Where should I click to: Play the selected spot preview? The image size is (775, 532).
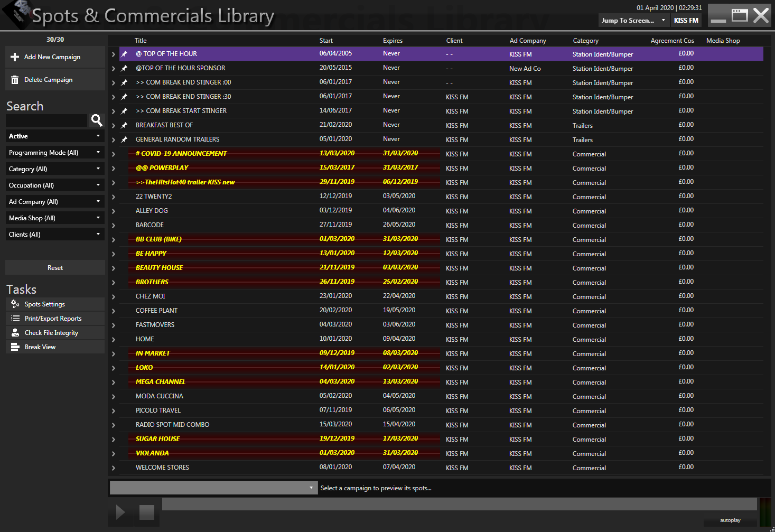[x=120, y=512]
